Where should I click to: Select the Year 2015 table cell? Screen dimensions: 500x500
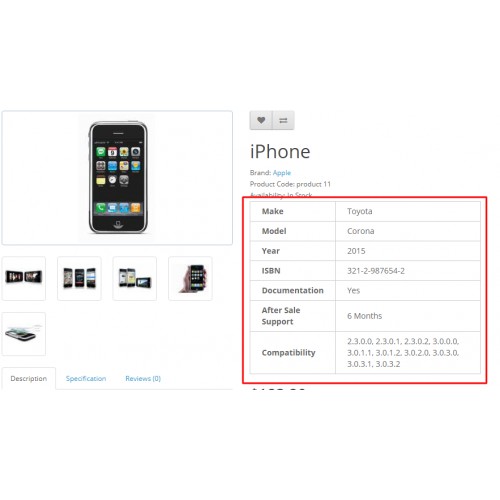408,251
